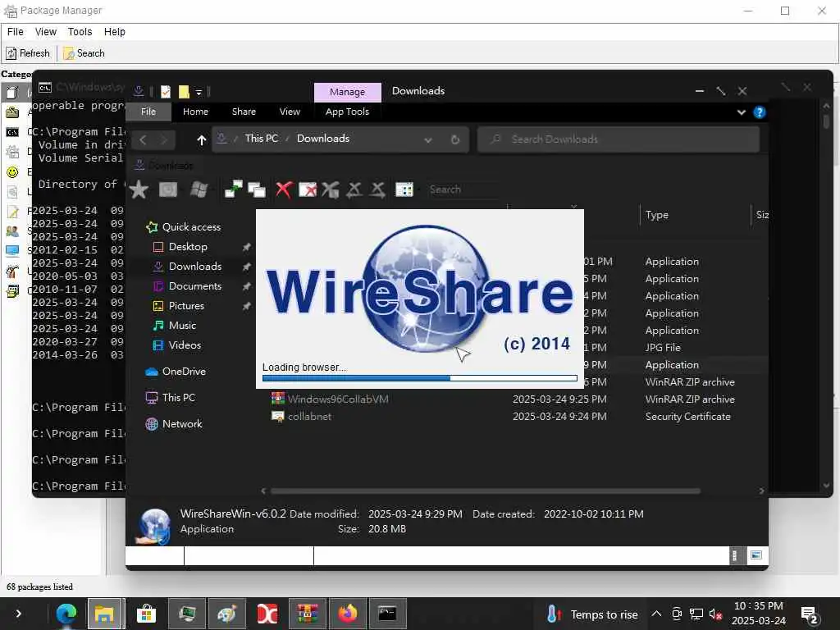Click the star favorites icon in QTTabBar toolbar
The image size is (840, 630).
(139, 189)
